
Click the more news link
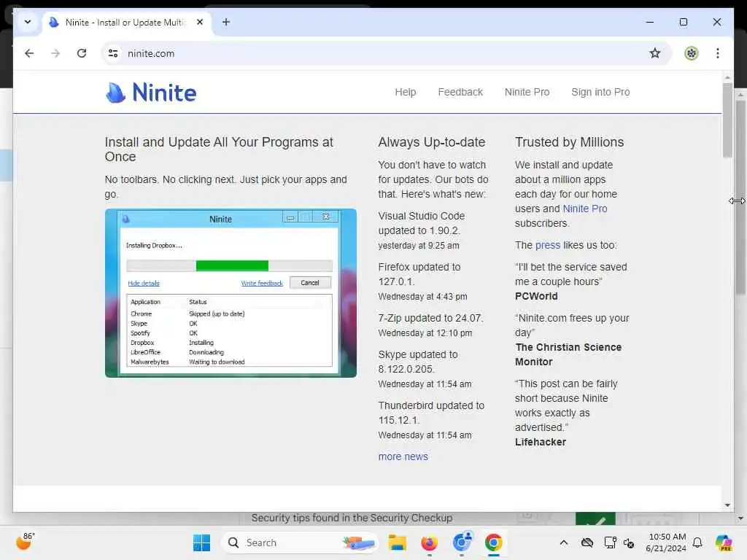tap(403, 456)
